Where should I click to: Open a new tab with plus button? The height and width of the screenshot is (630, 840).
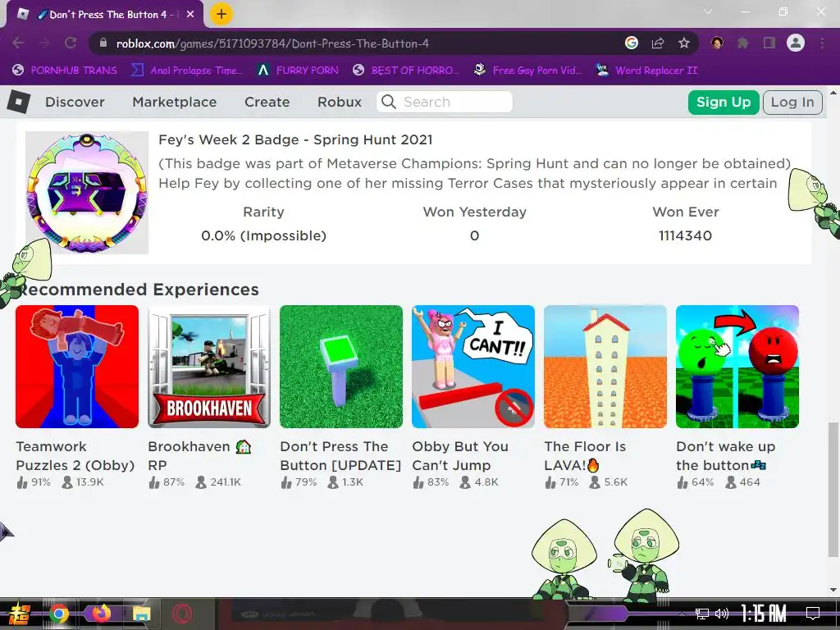221,14
